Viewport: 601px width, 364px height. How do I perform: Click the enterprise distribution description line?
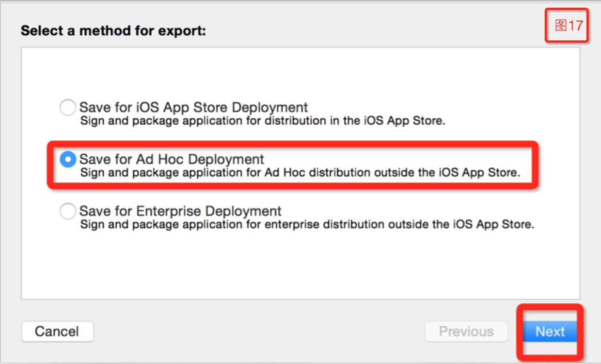pyautogui.click(x=307, y=224)
